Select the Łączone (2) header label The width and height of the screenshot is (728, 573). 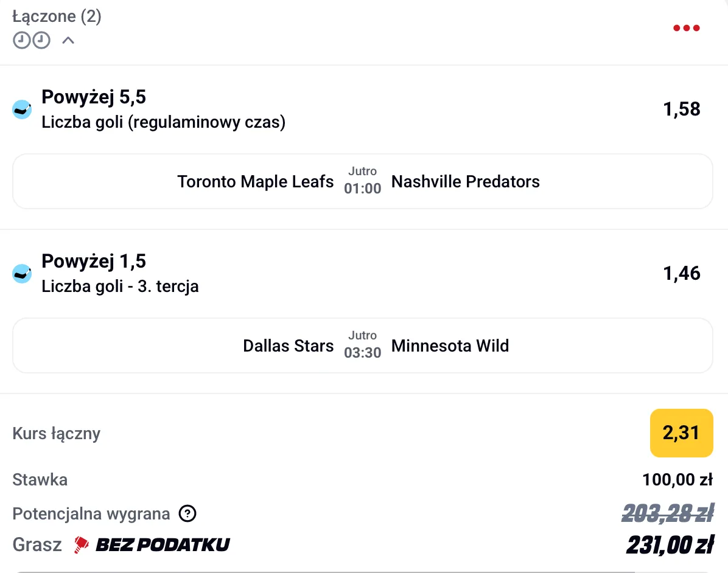[x=57, y=16]
